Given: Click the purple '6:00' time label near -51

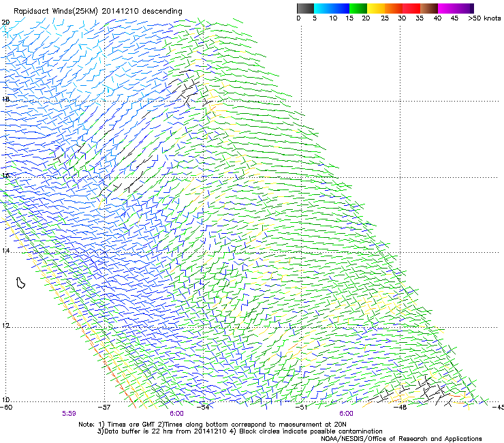Looking at the screenshot, I should tap(346, 414).
